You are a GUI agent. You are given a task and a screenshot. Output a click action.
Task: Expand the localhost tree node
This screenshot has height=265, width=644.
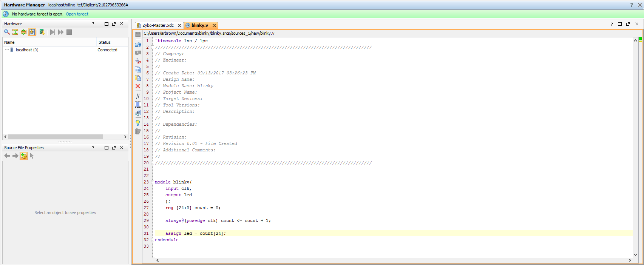7,50
